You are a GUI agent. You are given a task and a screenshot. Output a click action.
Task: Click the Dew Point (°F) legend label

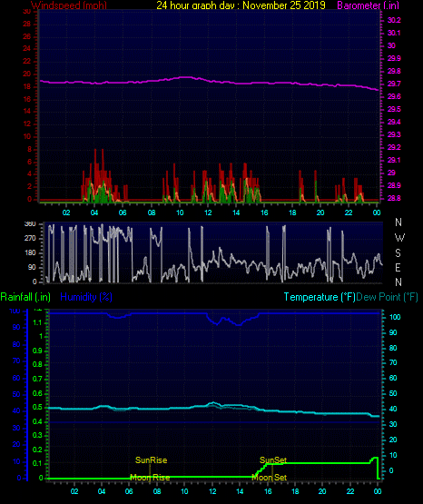click(387, 297)
